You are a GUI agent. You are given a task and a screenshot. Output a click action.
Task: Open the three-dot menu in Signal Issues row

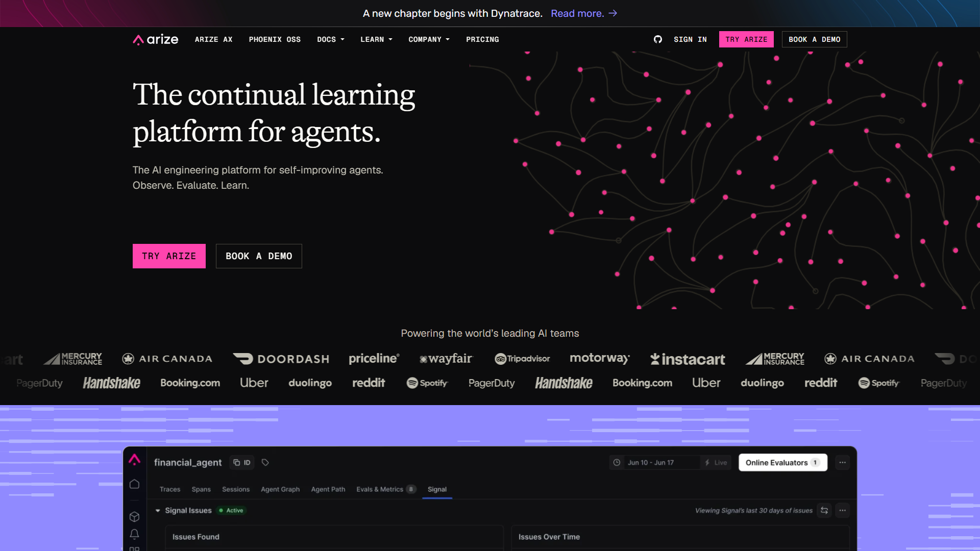pyautogui.click(x=843, y=510)
